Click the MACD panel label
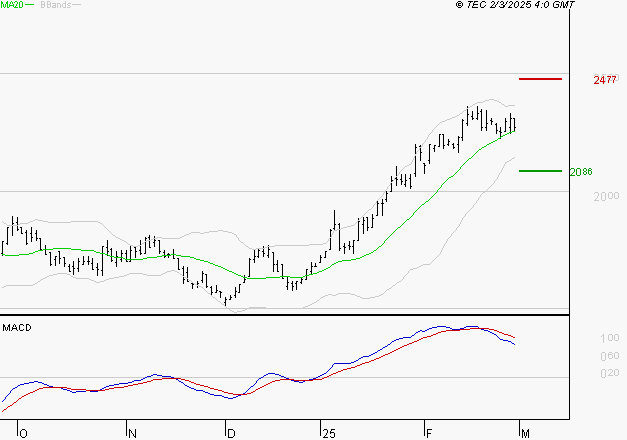 click(x=17, y=328)
